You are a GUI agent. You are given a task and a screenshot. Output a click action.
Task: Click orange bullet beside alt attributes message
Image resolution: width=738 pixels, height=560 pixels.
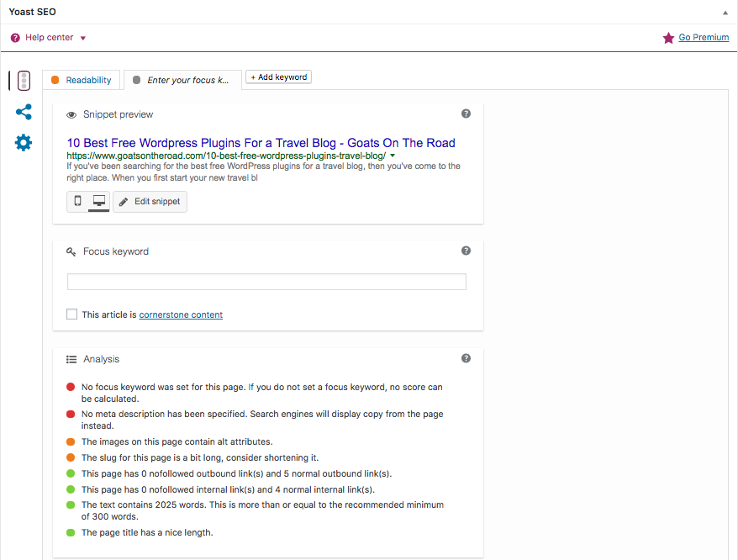(x=71, y=441)
